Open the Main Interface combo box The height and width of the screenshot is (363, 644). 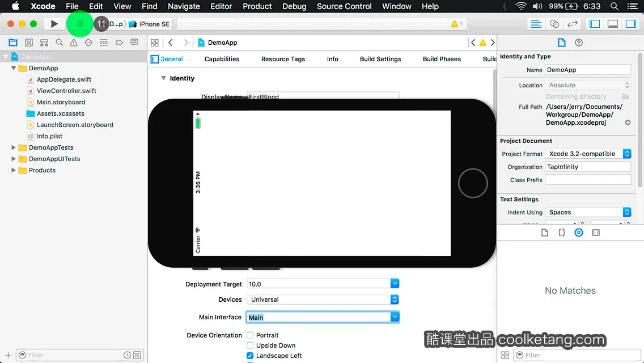[395, 317]
